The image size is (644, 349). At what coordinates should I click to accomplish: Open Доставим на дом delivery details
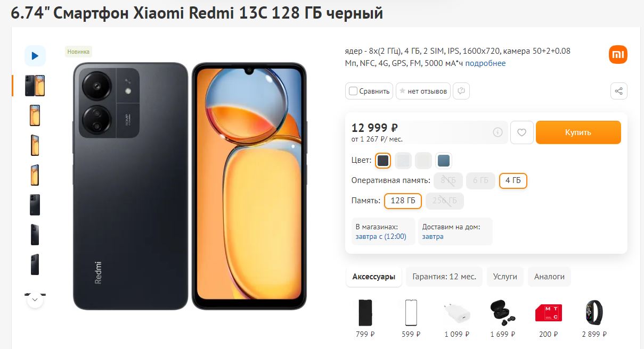[455, 231]
